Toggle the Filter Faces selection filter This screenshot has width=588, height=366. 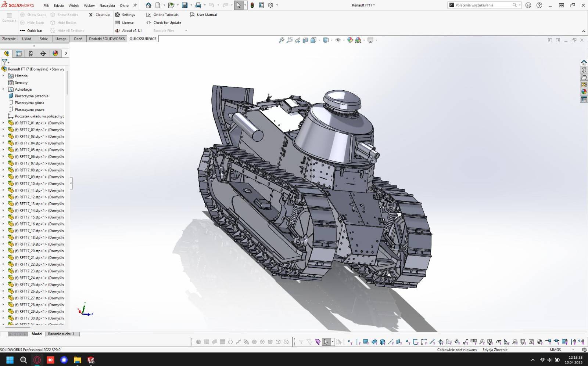(x=366, y=342)
